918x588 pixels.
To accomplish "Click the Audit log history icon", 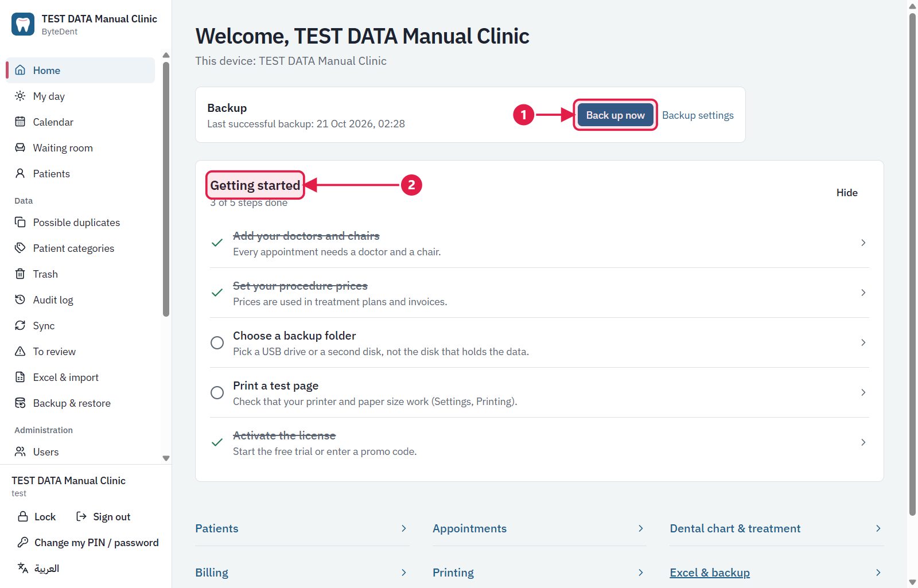I will click(x=20, y=299).
